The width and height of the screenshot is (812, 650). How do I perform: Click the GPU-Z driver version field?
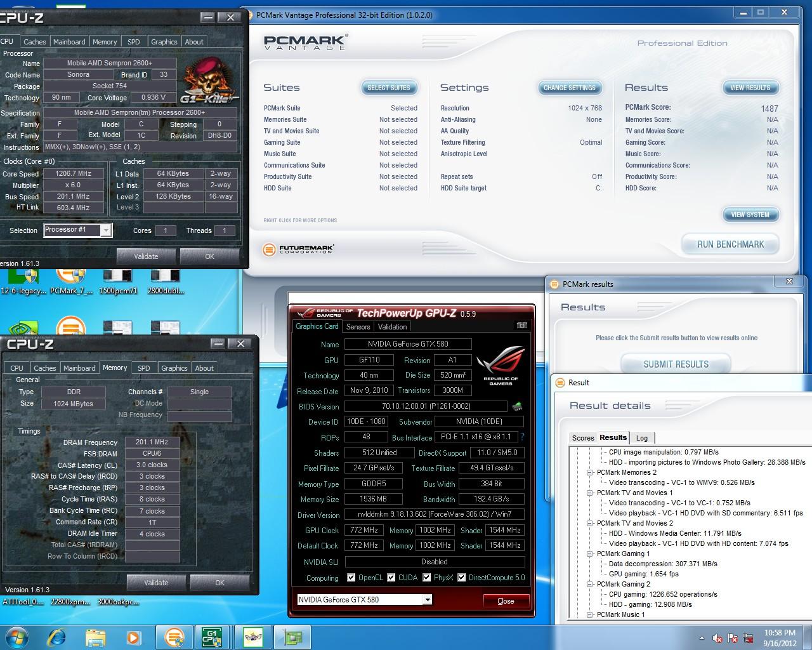coord(435,515)
